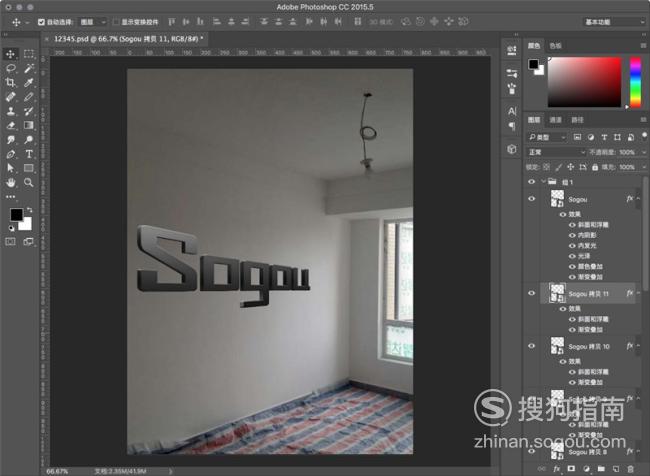Lock layer position icon
The width and height of the screenshot is (650, 476).
[570, 167]
